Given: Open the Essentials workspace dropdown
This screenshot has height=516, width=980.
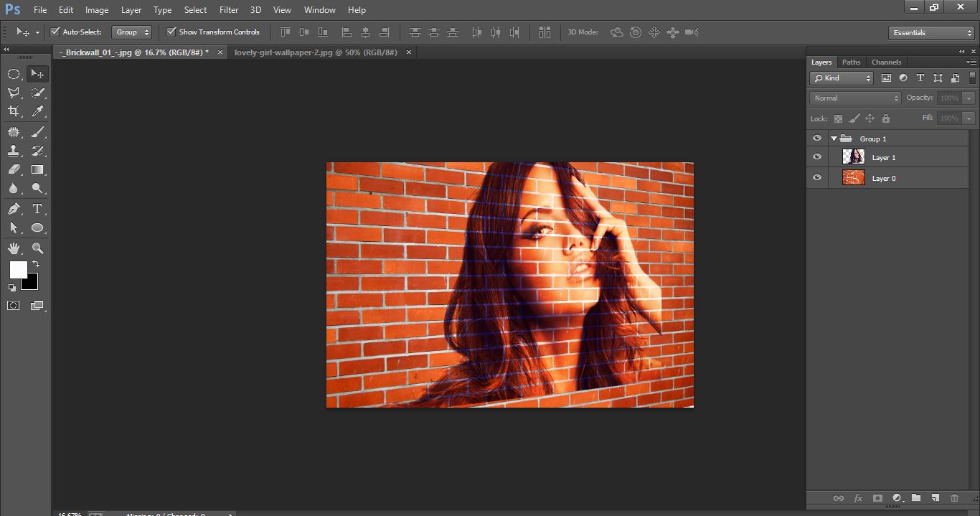Looking at the screenshot, I should click(x=930, y=32).
